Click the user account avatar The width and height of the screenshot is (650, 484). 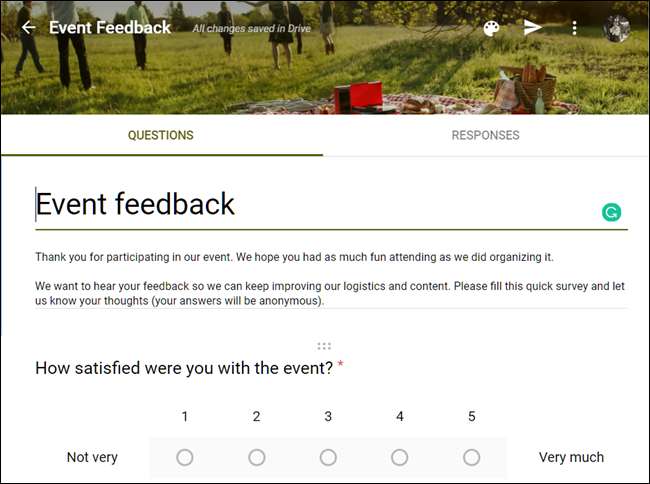[616, 28]
